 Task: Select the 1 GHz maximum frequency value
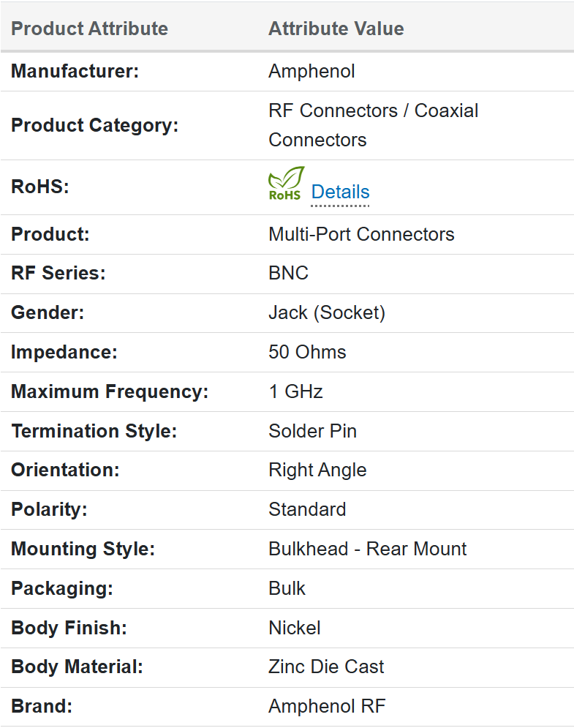(295, 392)
